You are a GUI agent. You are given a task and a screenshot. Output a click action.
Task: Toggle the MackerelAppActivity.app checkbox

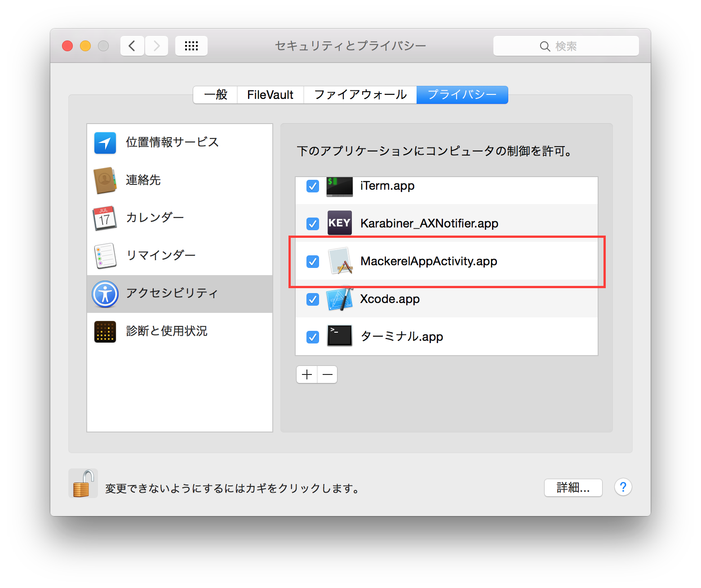click(313, 261)
